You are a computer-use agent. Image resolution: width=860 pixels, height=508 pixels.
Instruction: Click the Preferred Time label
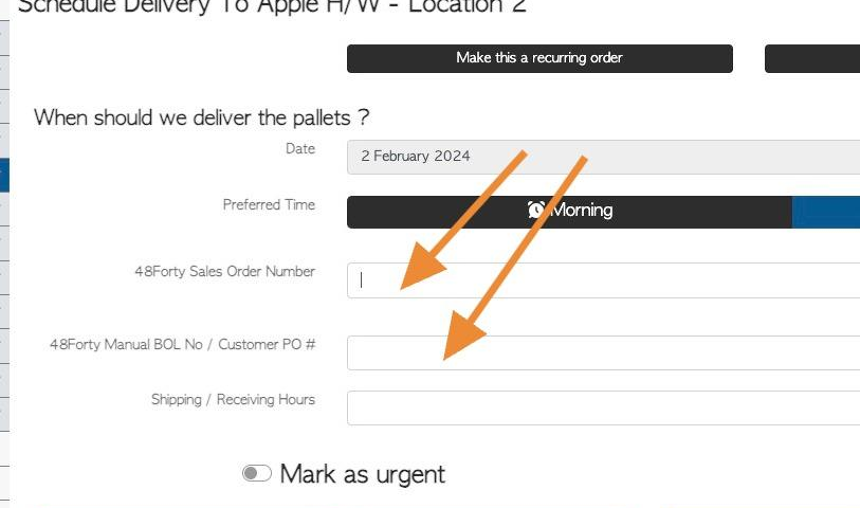269,205
